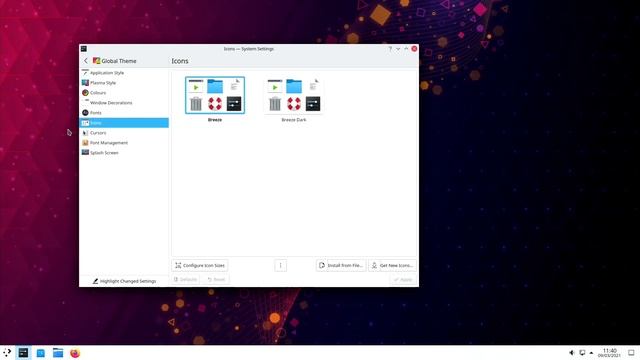This screenshot has height=360, width=640.
Task: Click Install from File button
Action: (x=341, y=265)
